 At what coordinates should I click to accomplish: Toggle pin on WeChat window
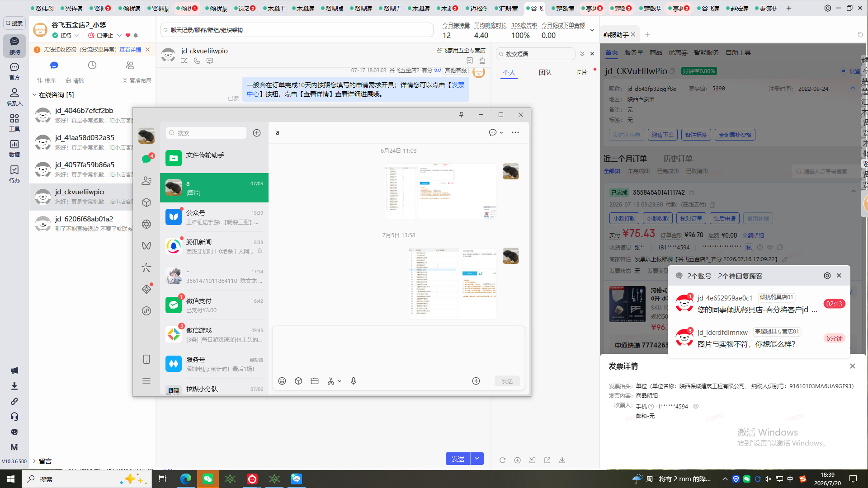coord(461,115)
